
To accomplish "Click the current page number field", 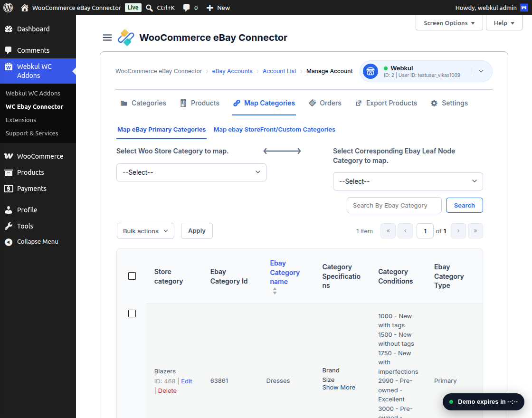I will (425, 231).
